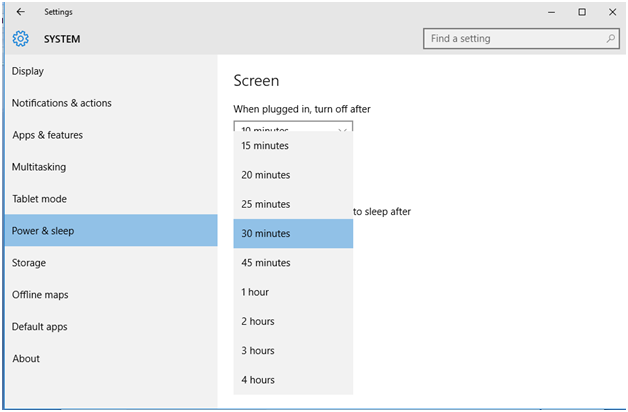Click the search magnifier icon

pyautogui.click(x=610, y=39)
